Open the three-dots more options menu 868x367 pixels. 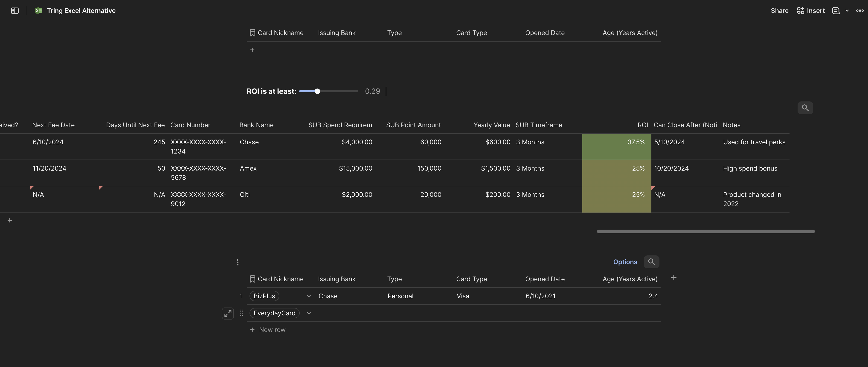pyautogui.click(x=859, y=11)
